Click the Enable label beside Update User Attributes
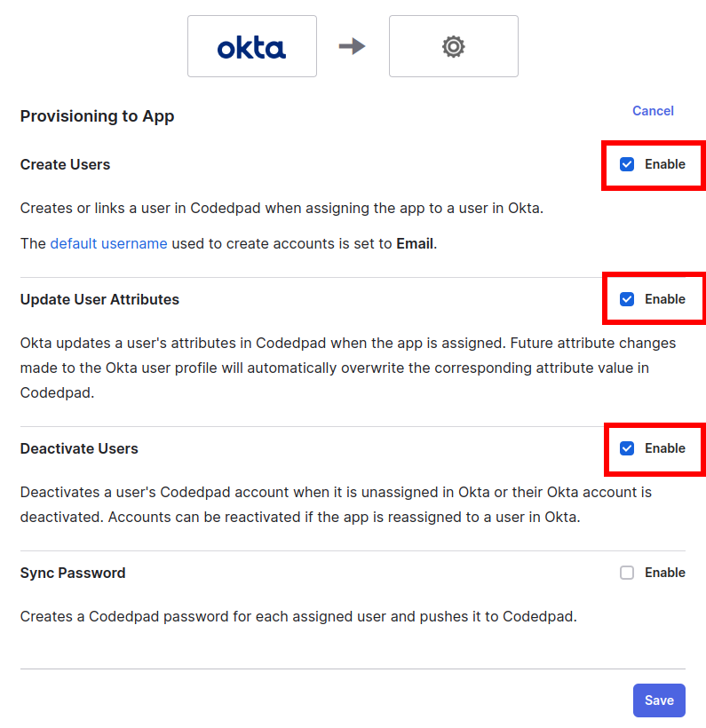This screenshot has height=728, width=706. pos(665,299)
